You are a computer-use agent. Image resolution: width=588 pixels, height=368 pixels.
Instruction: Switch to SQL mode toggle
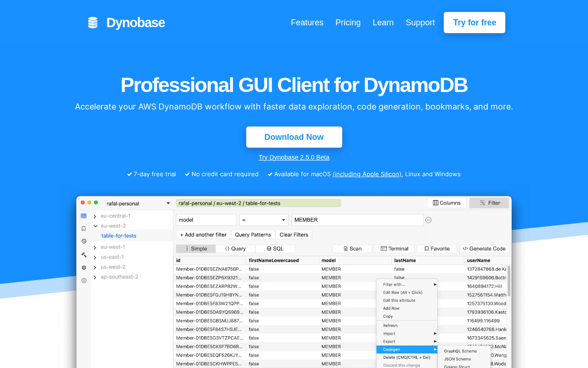click(275, 248)
